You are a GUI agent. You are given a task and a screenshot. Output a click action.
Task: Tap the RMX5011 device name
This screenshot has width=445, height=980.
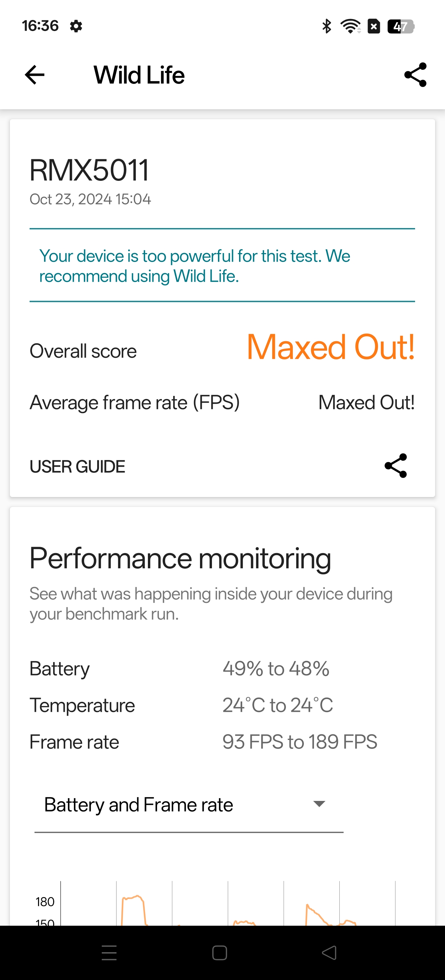coord(89,170)
